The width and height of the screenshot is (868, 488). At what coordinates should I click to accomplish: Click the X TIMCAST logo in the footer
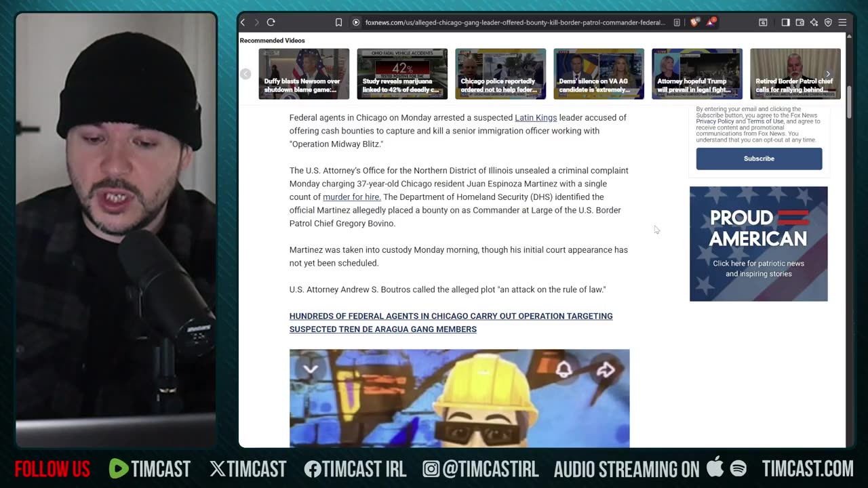(x=248, y=469)
